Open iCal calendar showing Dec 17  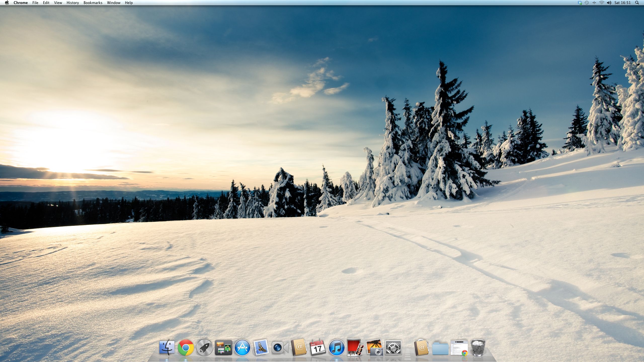point(318,348)
